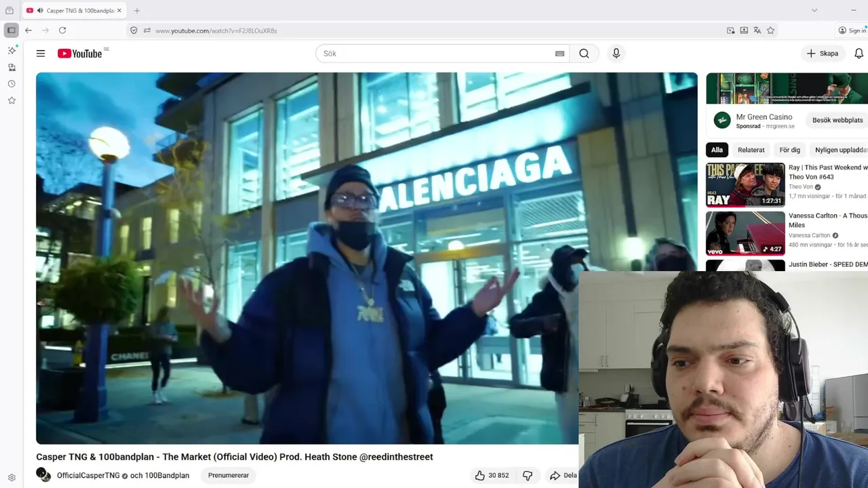Click the Skapa create button
Screen dimensions: 868x488
coord(822,54)
